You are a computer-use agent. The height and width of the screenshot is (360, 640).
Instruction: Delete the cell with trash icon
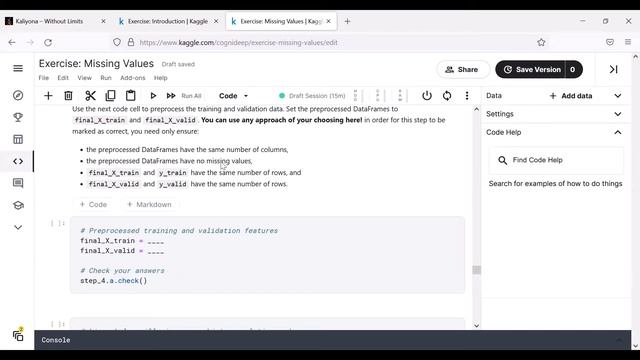coord(68,96)
